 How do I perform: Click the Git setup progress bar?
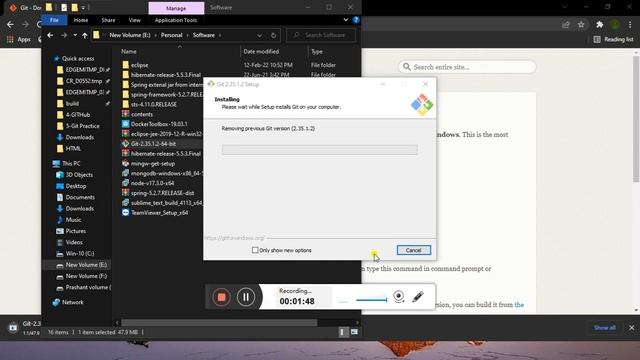point(320,149)
